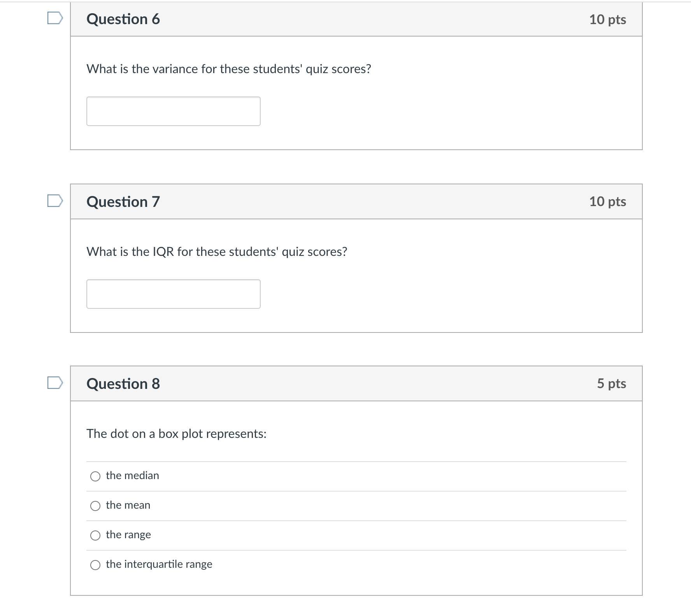Click the bookmark marker beside the box plot question
Viewport: 691px width, 616px height.
pos(54,383)
